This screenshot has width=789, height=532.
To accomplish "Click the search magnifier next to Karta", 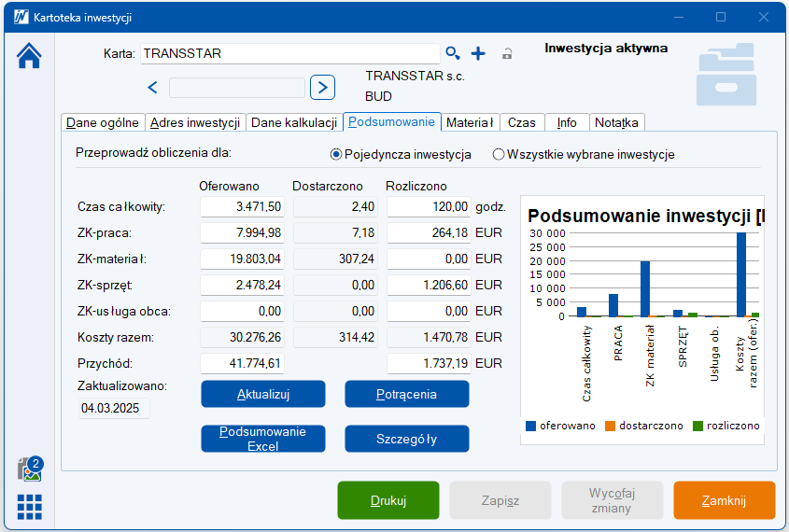I will coord(453,54).
